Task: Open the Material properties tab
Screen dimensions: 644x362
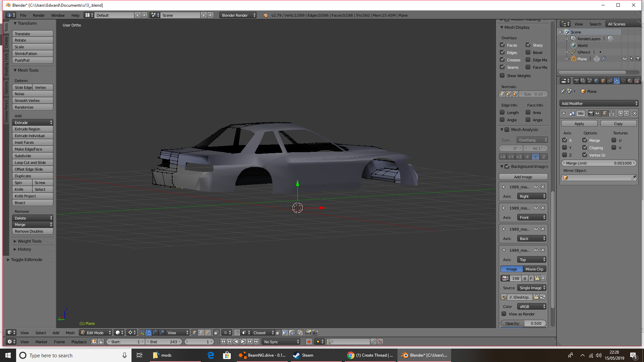Action: click(x=630, y=81)
